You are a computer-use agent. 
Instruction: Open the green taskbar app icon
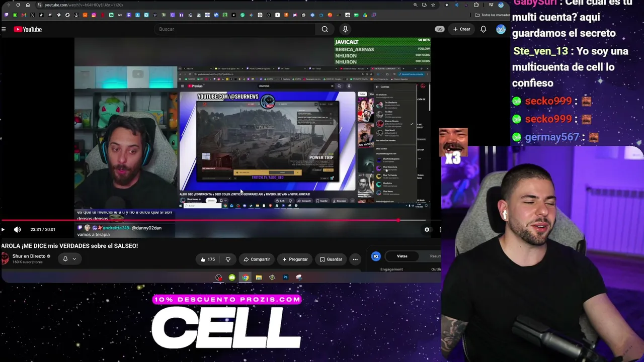(232, 278)
